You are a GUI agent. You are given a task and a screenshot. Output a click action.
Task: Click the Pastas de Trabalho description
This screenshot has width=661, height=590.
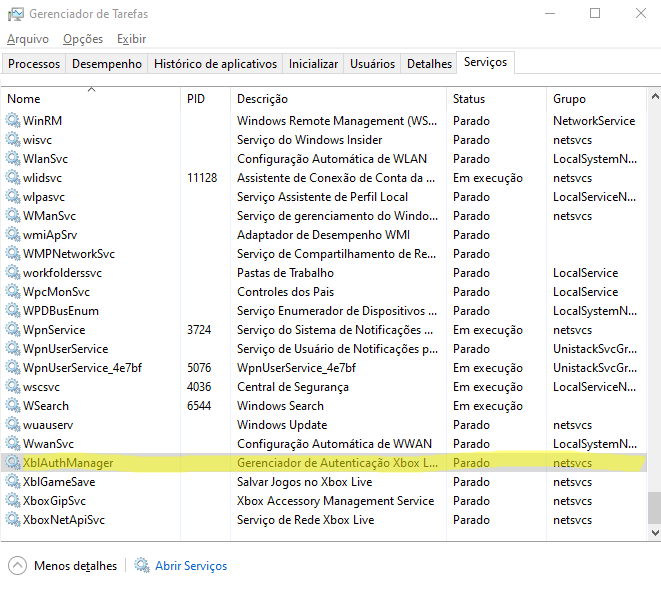coord(285,273)
